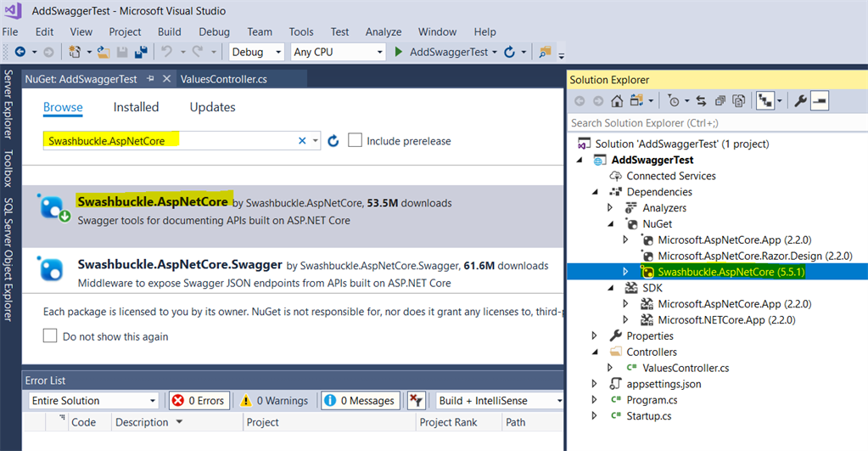Image resolution: width=868 pixels, height=451 pixels.
Task: Select Connected Services node
Action: tap(671, 176)
